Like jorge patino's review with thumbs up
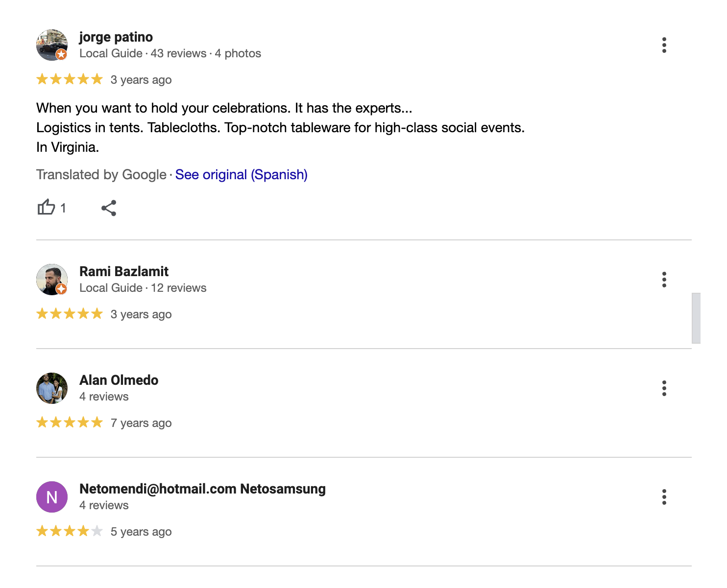The image size is (727, 588). pos(47,208)
